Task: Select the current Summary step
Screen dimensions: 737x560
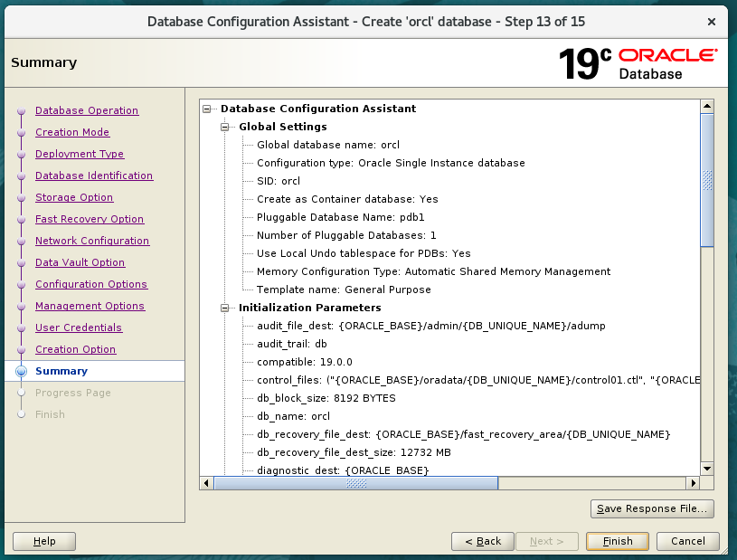Action: [x=61, y=371]
